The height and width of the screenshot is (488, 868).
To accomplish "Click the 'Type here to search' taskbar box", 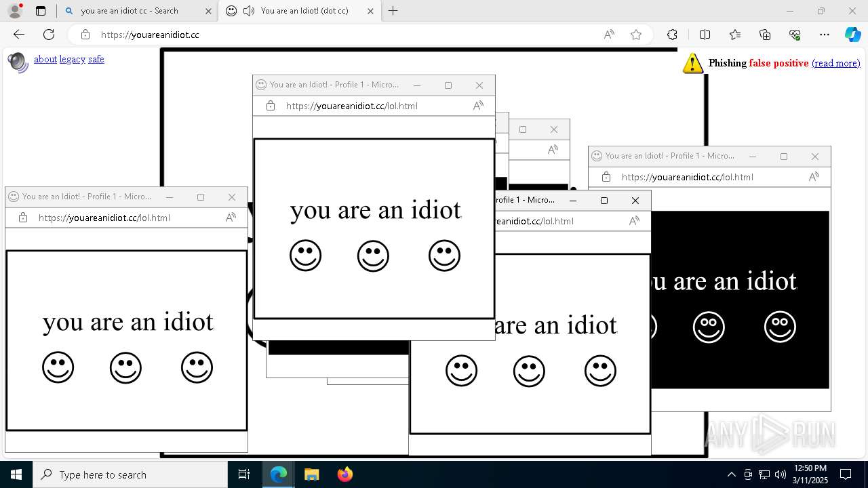I will (130, 474).
